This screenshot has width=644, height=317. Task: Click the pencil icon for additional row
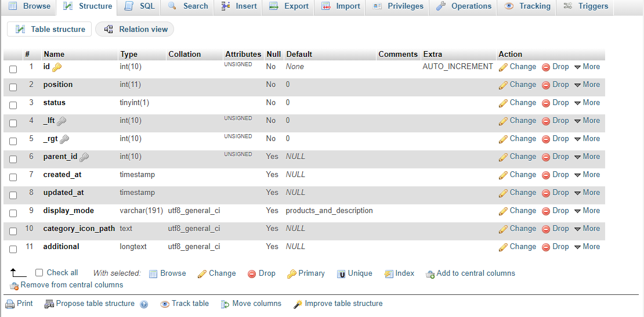click(x=503, y=247)
